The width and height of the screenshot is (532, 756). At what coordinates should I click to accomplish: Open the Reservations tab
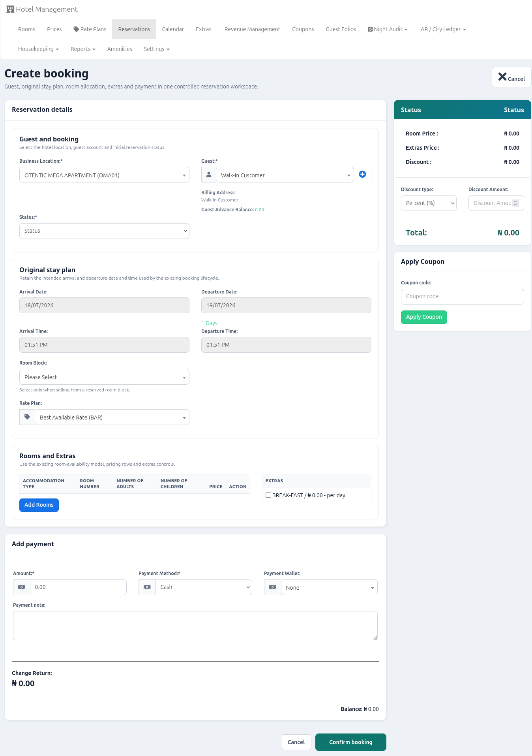tap(134, 29)
